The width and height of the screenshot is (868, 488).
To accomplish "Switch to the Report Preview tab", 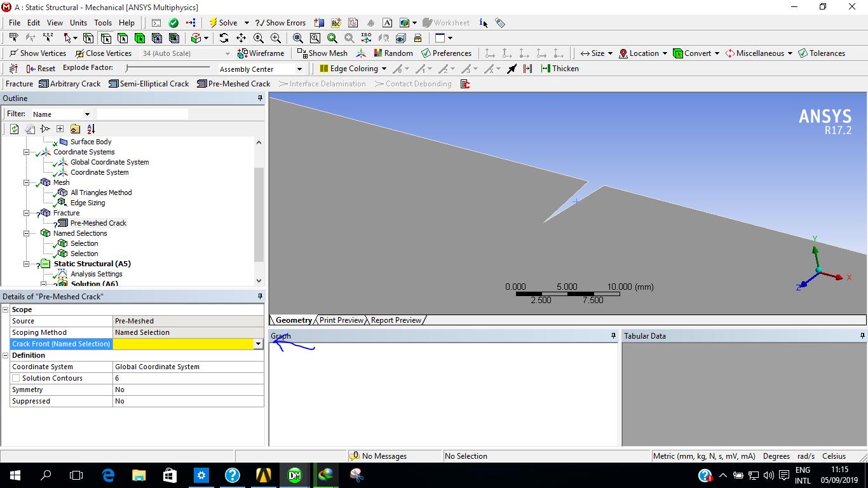I will coord(396,320).
